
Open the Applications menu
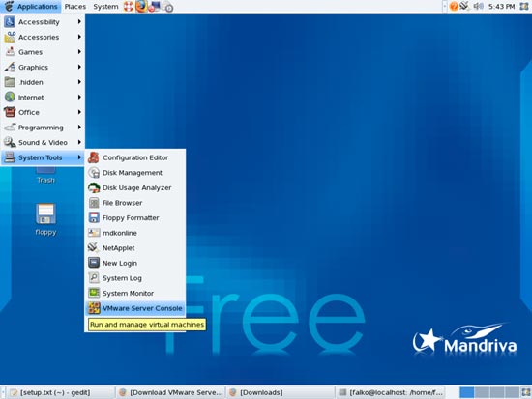[31, 7]
